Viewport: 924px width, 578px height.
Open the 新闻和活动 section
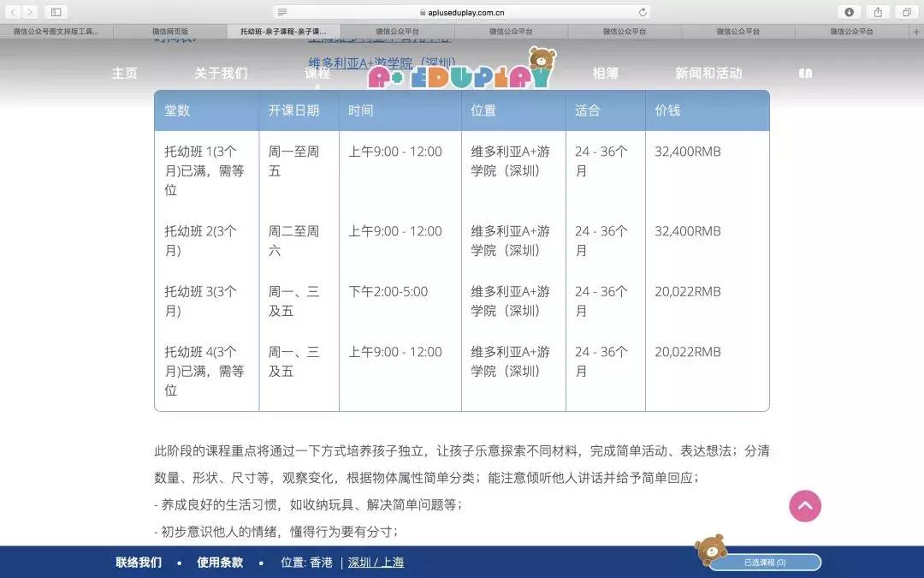click(709, 73)
